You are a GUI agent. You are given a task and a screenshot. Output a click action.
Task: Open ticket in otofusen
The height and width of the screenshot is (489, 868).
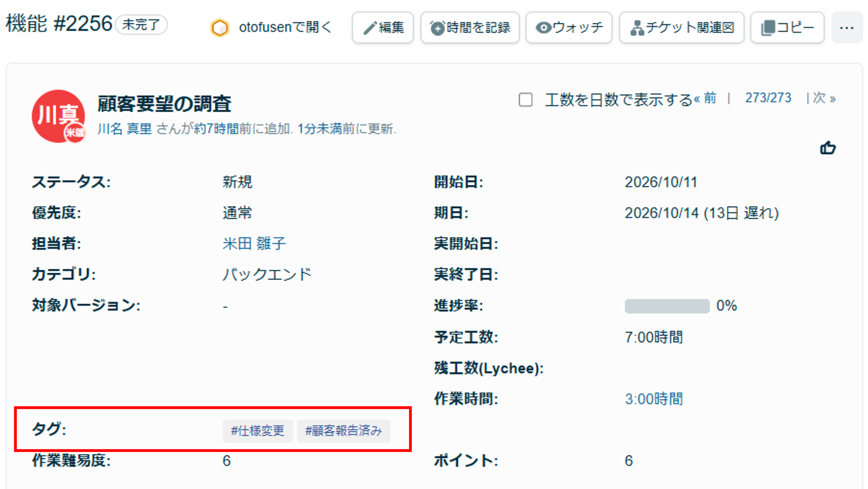tap(271, 27)
